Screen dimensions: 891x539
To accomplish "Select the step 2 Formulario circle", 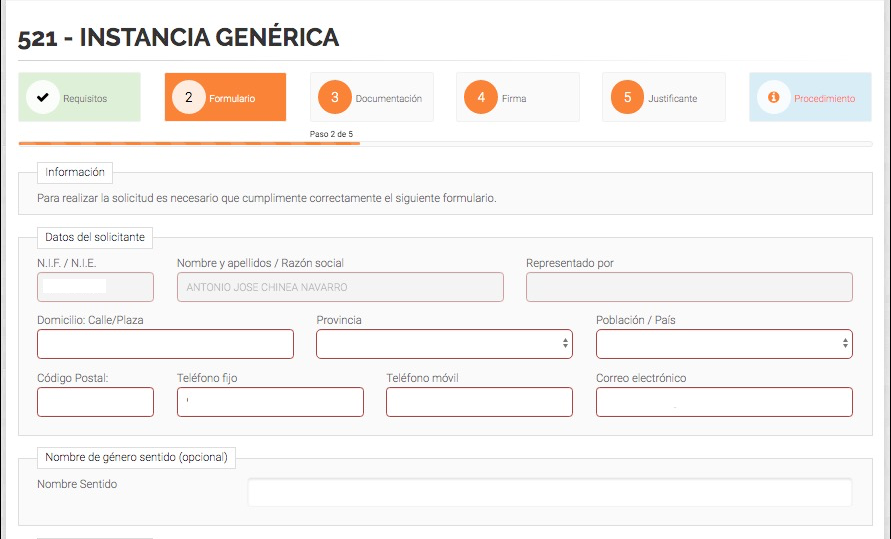I will click(189, 97).
